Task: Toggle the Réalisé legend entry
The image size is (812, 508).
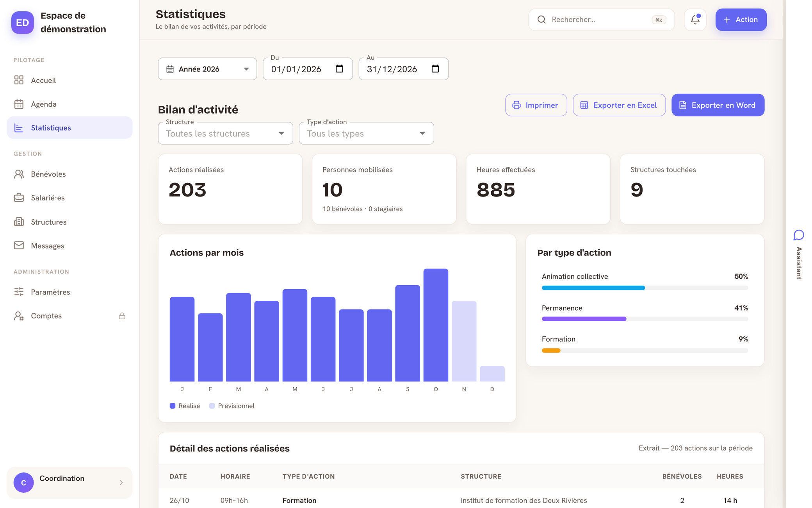Action: pyautogui.click(x=185, y=406)
